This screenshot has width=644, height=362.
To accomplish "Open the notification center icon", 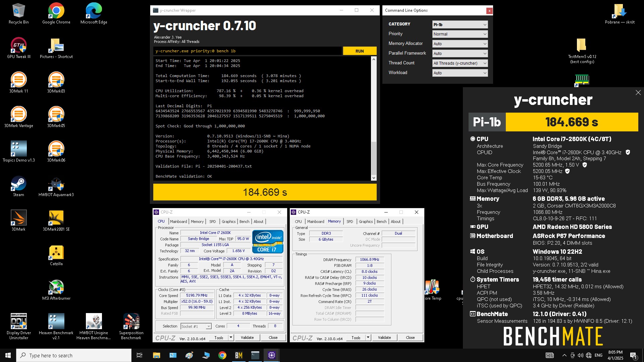I will click(634, 355).
